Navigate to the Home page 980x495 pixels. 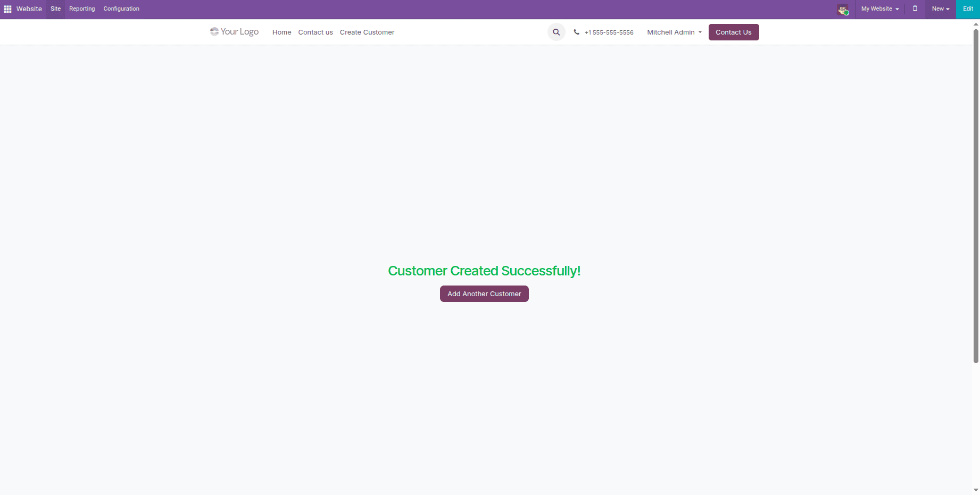point(281,32)
